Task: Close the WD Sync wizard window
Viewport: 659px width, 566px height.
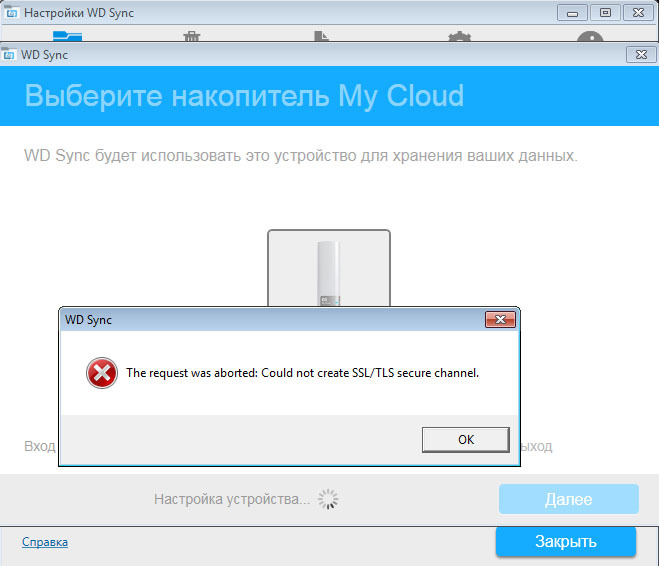Action: 641,55
